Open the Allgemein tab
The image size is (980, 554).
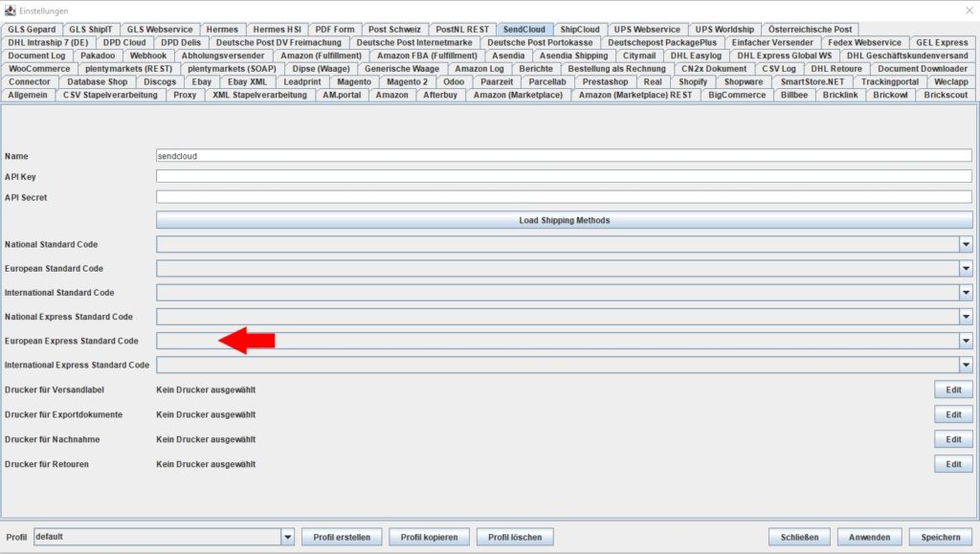pyautogui.click(x=28, y=95)
